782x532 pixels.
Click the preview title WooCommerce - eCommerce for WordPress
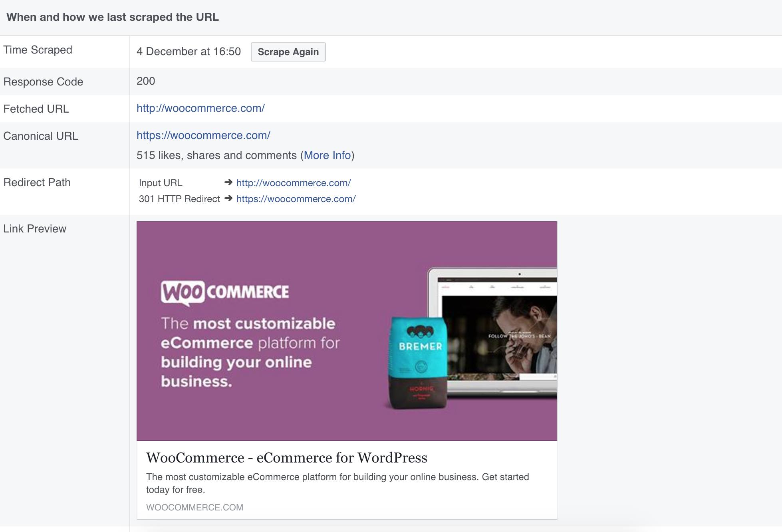click(286, 458)
